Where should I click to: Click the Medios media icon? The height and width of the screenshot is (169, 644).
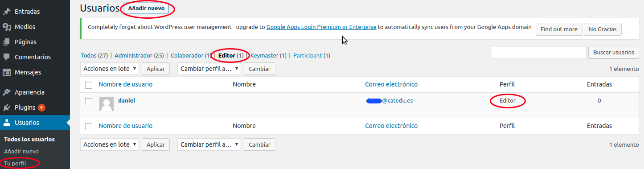tap(7, 27)
